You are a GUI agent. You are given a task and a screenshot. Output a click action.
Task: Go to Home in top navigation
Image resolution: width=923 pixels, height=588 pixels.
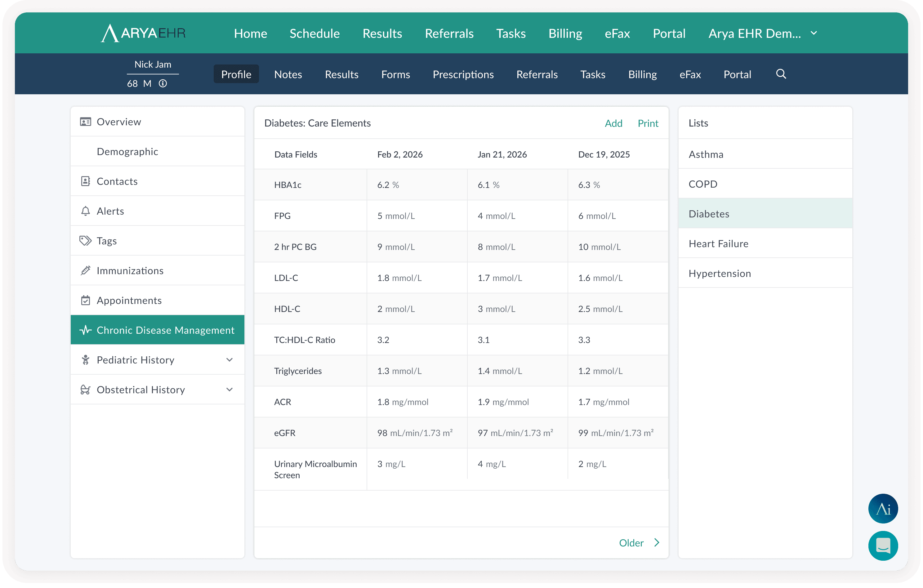click(x=250, y=33)
